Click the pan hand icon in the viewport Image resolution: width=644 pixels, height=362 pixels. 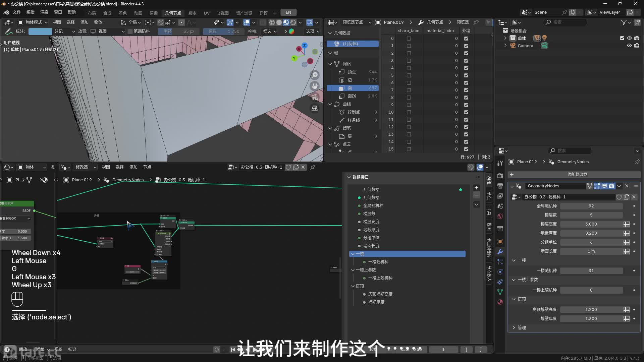[x=315, y=86]
